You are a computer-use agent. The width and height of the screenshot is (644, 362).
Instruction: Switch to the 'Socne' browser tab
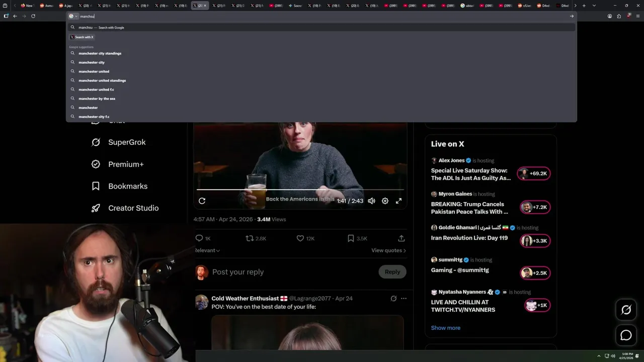295,6
